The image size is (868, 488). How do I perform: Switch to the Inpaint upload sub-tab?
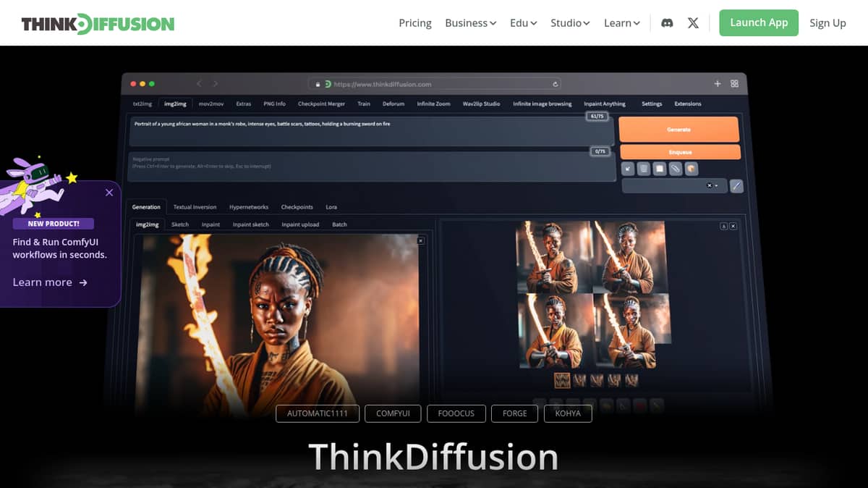(x=300, y=224)
